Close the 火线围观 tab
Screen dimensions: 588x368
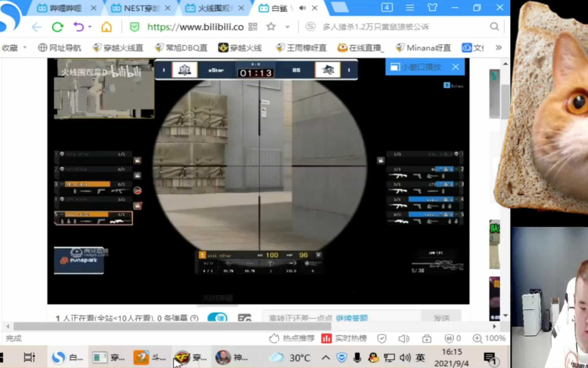(x=241, y=8)
